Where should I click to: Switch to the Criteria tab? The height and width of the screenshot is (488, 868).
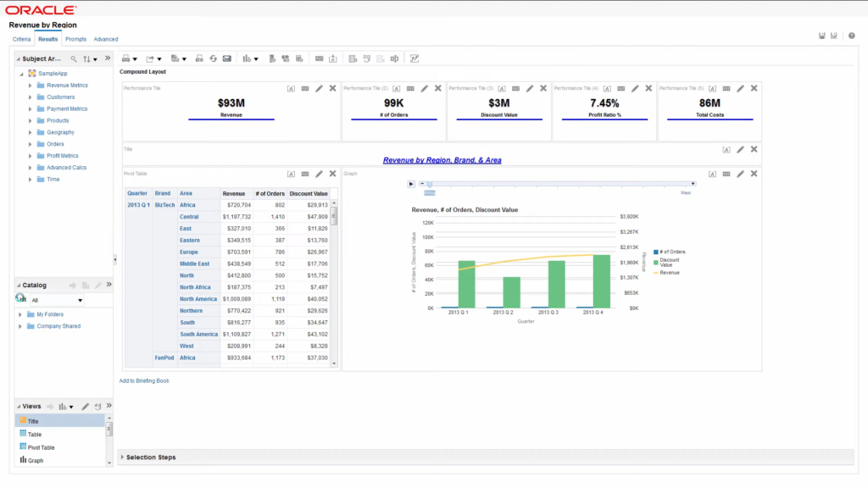point(24,39)
